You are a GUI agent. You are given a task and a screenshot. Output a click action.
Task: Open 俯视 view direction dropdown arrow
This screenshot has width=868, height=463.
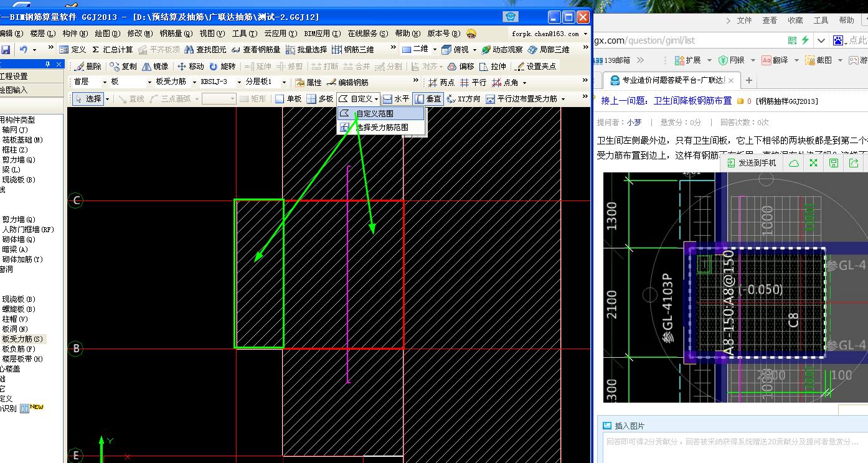coord(474,49)
